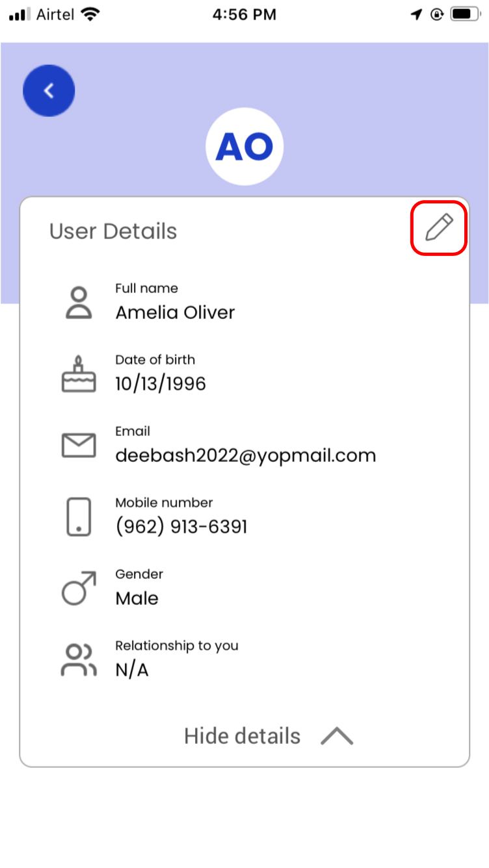Tap the mobile number (962) 913-6391
Image resolution: width=489 pixels, height=868 pixels.
pyautogui.click(x=181, y=526)
